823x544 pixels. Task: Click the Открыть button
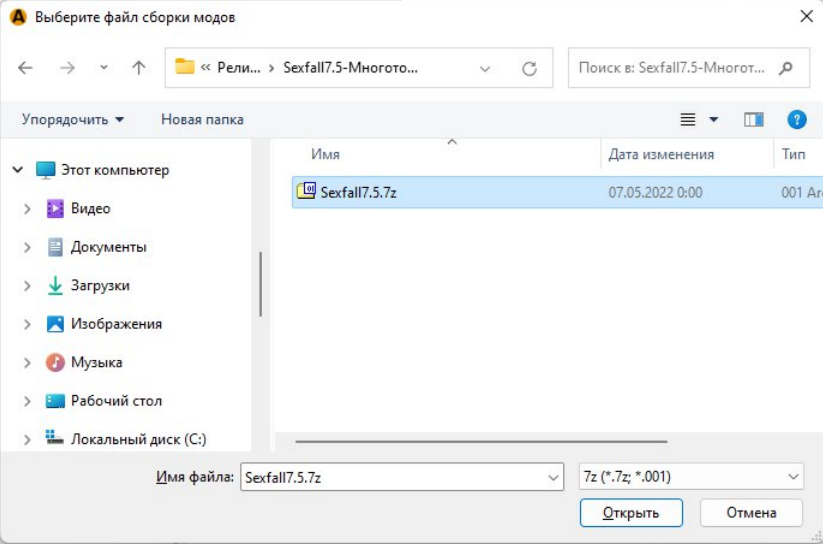pos(631,513)
